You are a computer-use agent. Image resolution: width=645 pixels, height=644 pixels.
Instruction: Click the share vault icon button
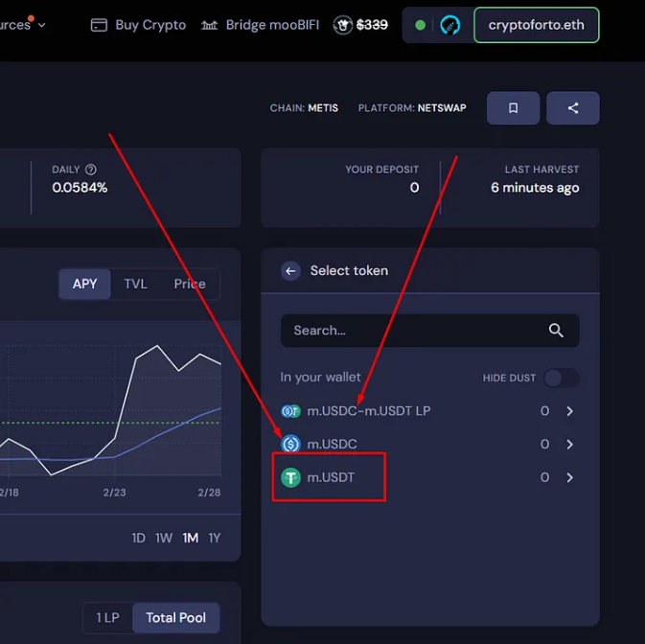572,107
